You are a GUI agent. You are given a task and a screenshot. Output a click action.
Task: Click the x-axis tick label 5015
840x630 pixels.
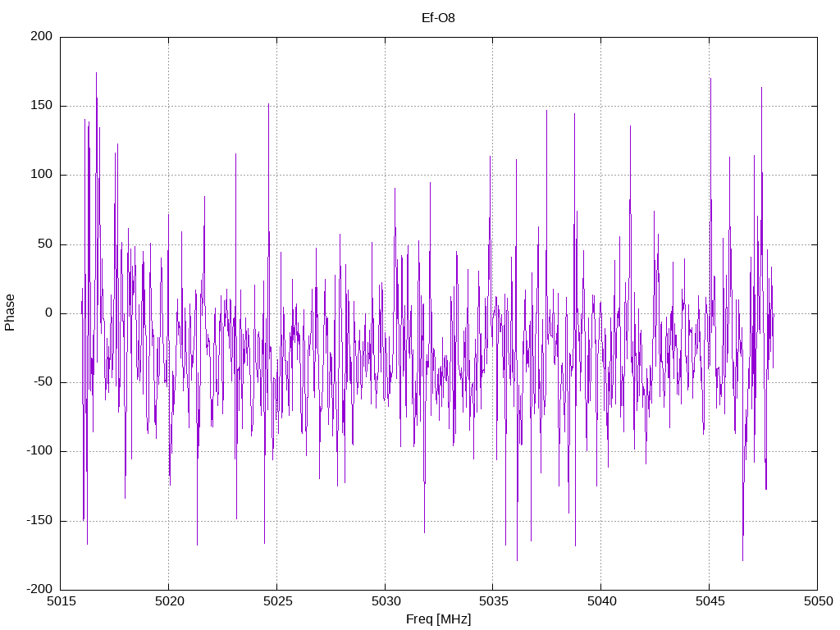(61, 601)
